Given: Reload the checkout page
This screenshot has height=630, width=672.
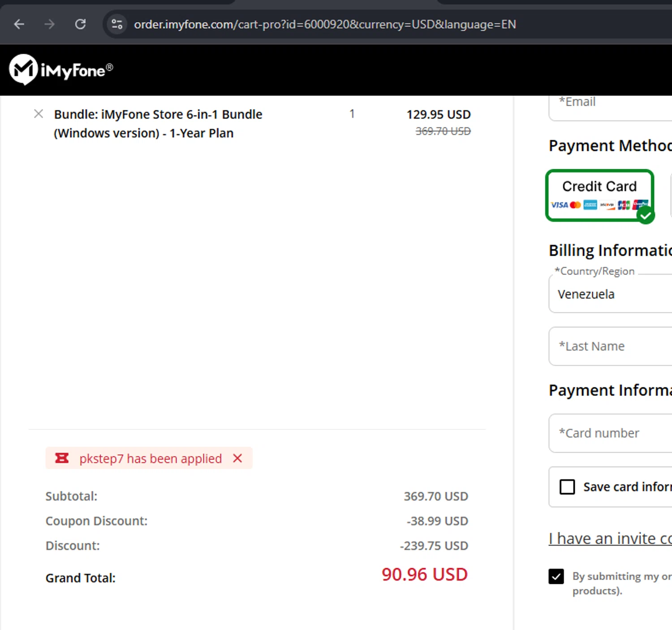Looking at the screenshot, I should [x=81, y=24].
